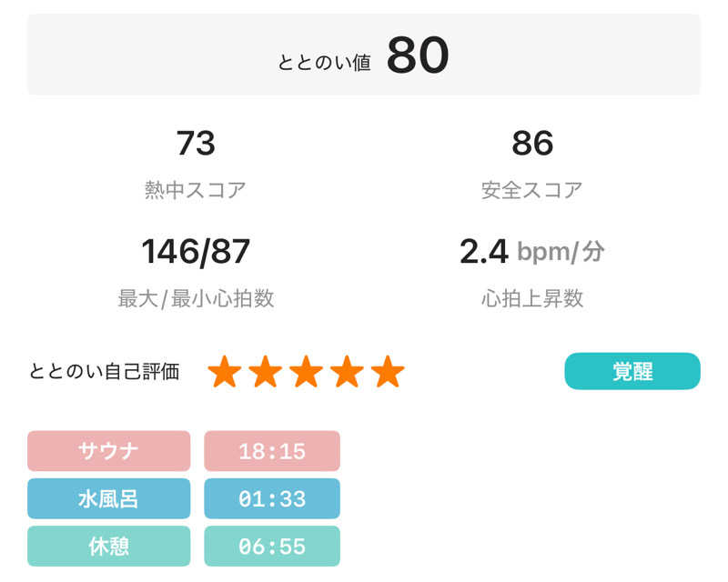728x582 pixels.
Task: Click the 心拍上昇数 label
Action: [x=532, y=298]
